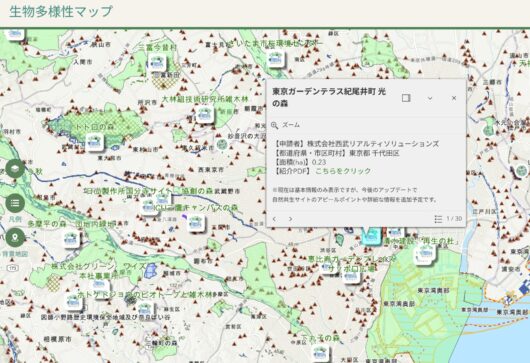Select the highlighted cyan site marker
The height and width of the screenshot is (363, 530).
click(371, 236)
